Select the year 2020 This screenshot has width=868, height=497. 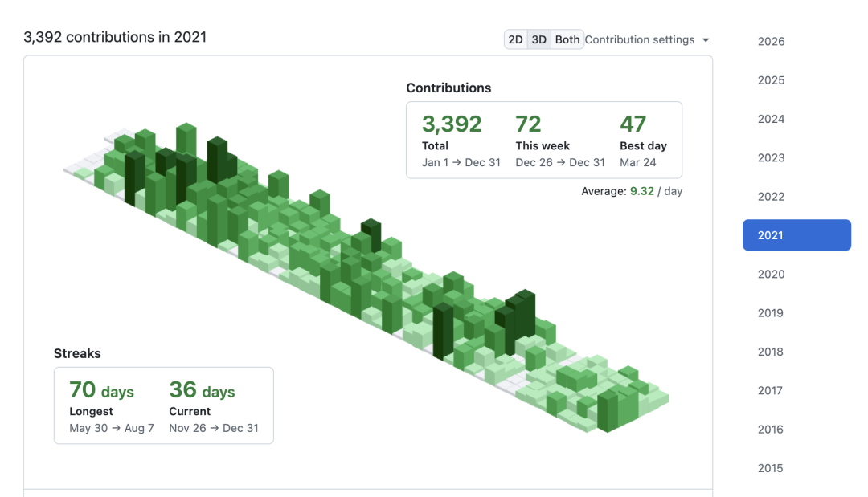point(771,275)
